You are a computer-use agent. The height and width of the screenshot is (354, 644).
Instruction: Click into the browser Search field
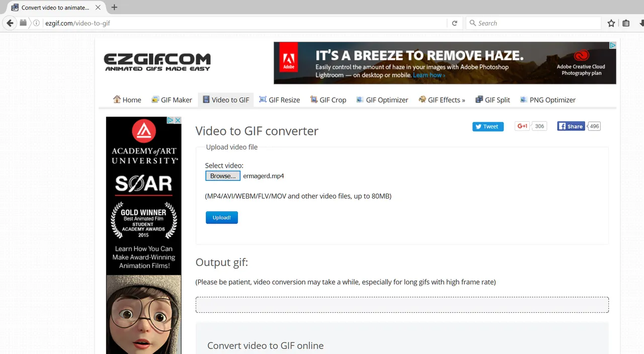coord(534,23)
